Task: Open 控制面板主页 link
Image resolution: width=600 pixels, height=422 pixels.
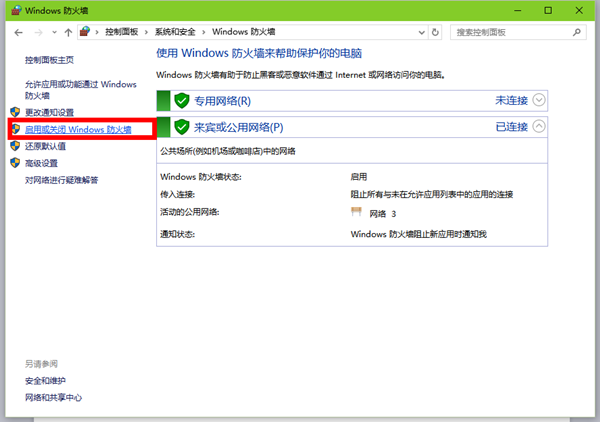Action: pyautogui.click(x=49, y=60)
